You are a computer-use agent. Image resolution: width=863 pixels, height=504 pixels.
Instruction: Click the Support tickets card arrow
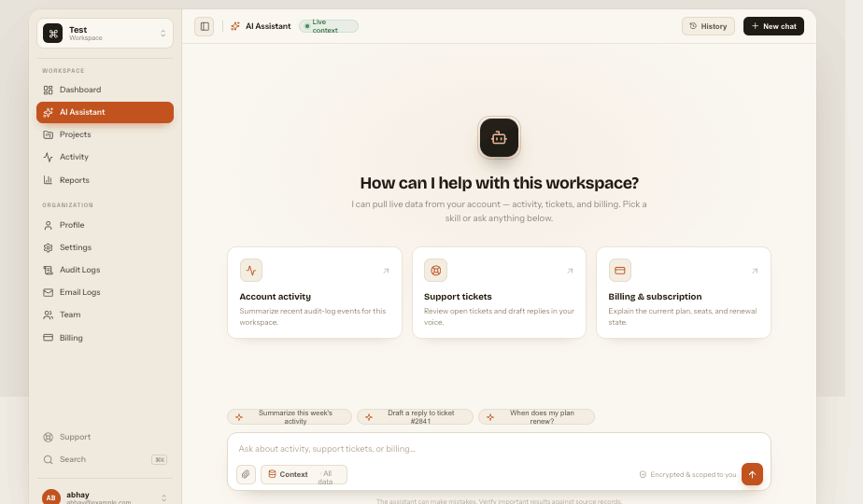570,271
